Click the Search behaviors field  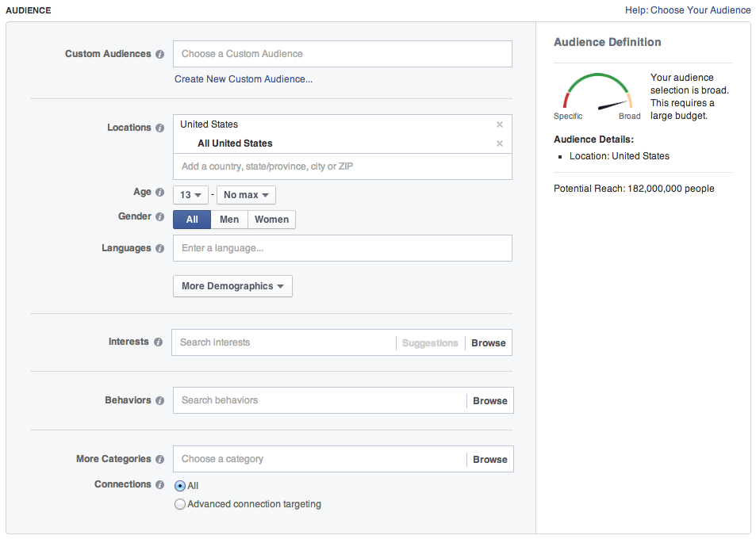[x=317, y=400]
